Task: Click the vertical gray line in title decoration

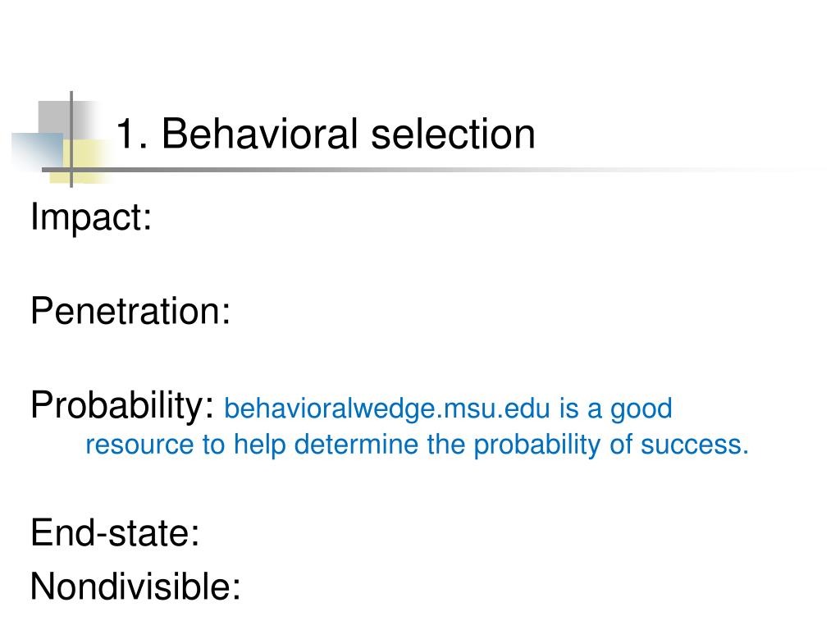Action: pyautogui.click(x=71, y=139)
